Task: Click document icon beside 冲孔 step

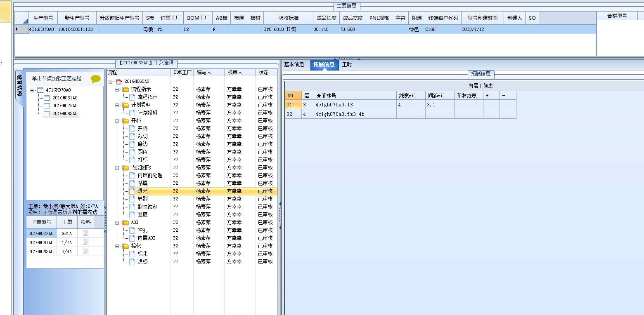Action: [x=132, y=230]
